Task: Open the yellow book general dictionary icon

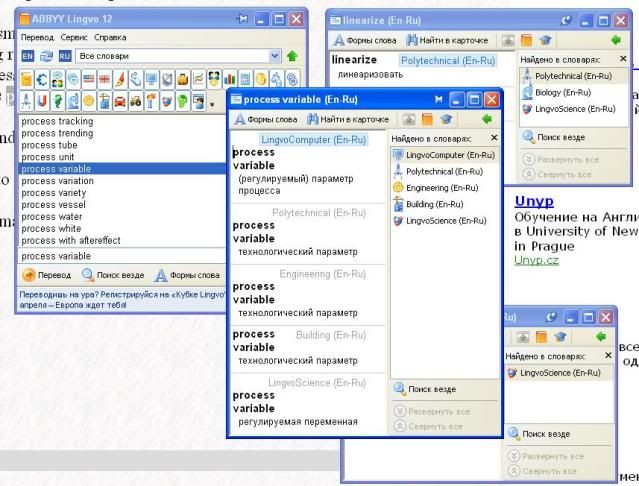Action: pos(26,79)
